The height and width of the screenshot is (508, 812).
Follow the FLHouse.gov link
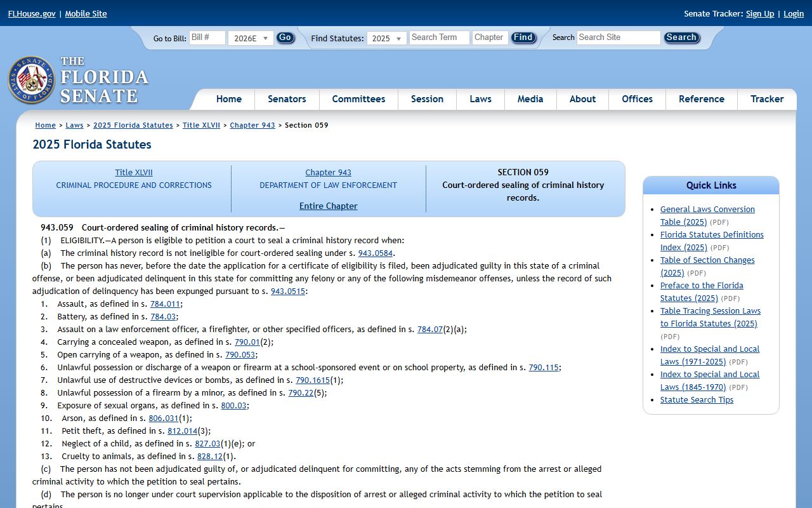click(x=32, y=13)
